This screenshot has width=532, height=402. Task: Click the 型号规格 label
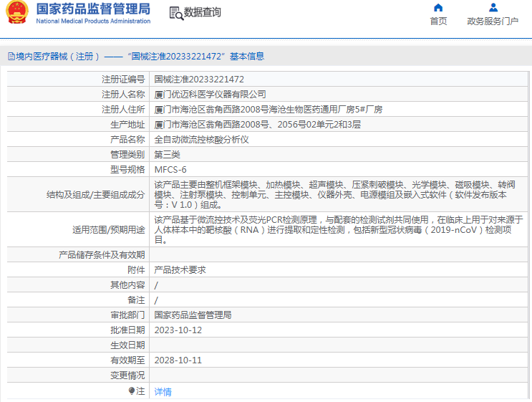tap(128, 169)
